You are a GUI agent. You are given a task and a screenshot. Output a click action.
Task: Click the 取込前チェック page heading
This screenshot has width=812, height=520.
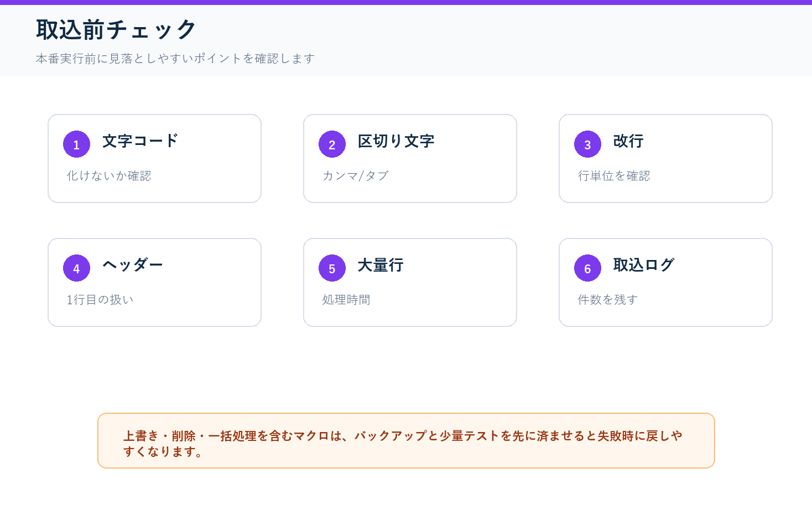(x=116, y=29)
